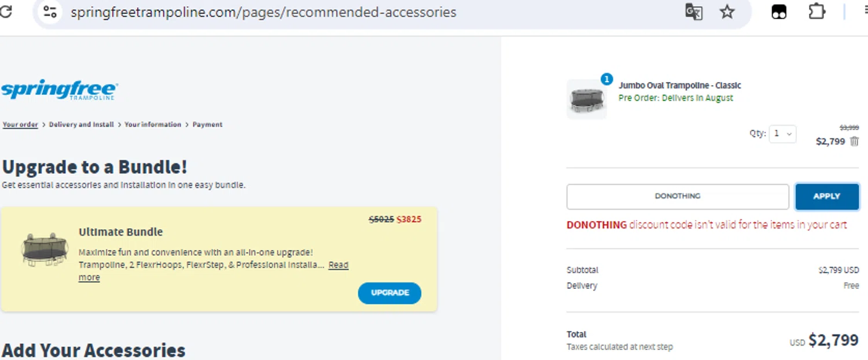Reload the page with the refresh icon
The image size is (868, 360).
6,12
